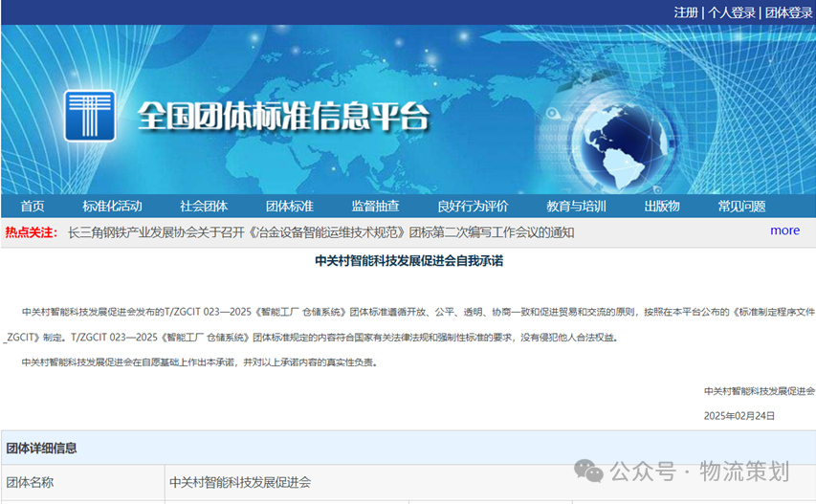Image resolution: width=816 pixels, height=504 pixels.
Task: Open the 个人登录 personal login link
Action: (x=731, y=12)
